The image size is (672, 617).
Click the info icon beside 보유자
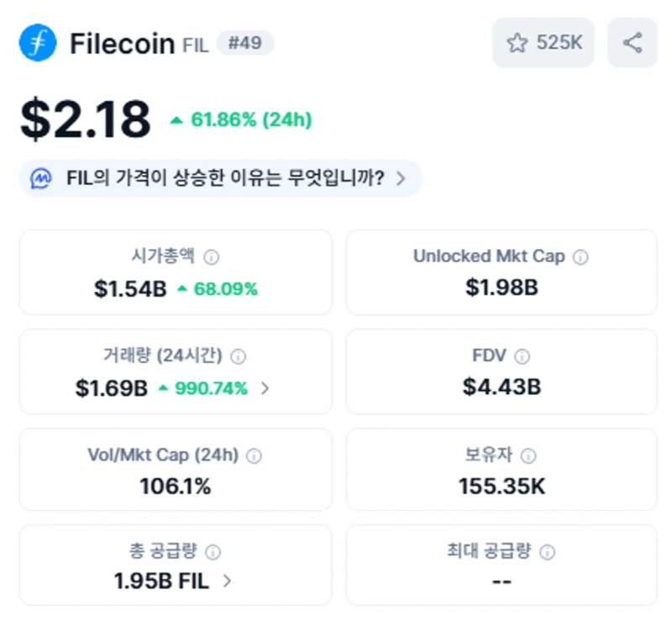click(x=528, y=456)
